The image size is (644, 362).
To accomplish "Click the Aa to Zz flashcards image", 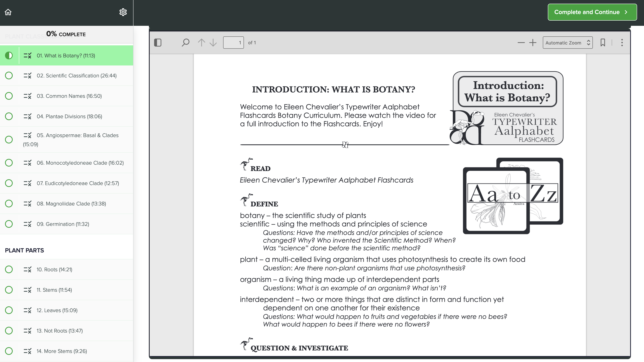I will pos(513,195).
